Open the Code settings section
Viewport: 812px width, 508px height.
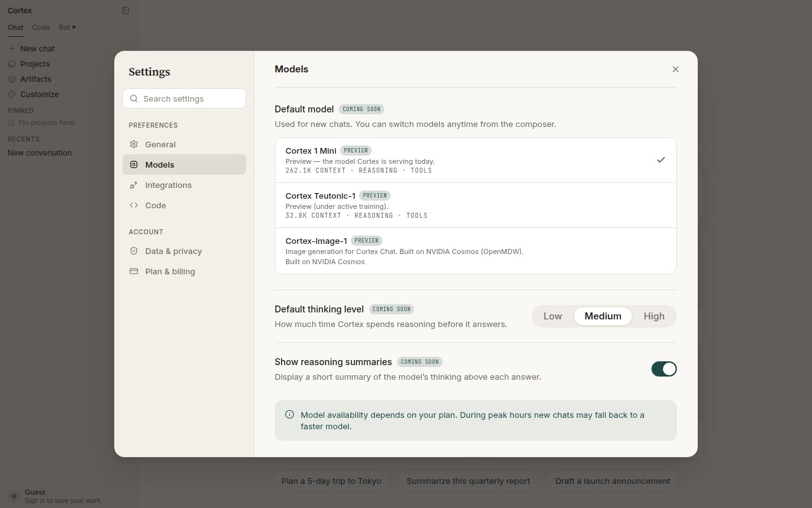[184, 205]
